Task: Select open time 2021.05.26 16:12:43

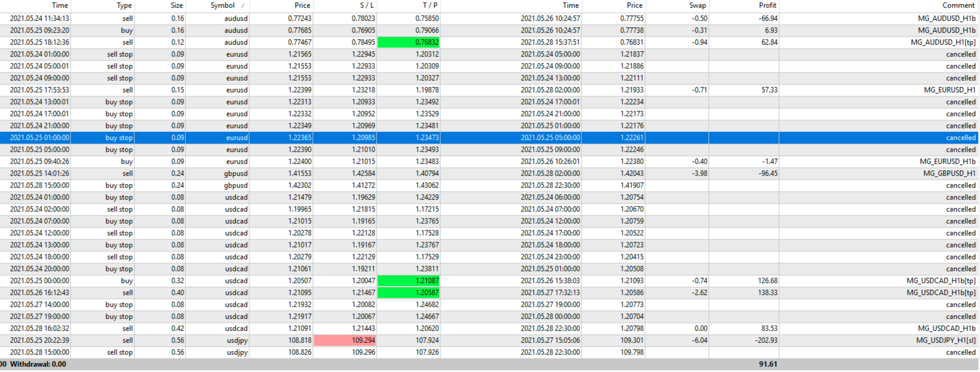Action: tap(39, 293)
